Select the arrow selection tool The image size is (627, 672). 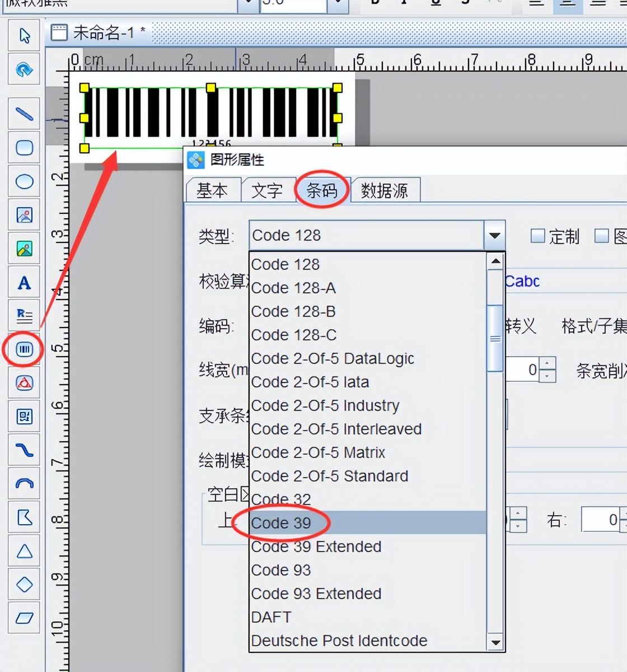tap(24, 35)
